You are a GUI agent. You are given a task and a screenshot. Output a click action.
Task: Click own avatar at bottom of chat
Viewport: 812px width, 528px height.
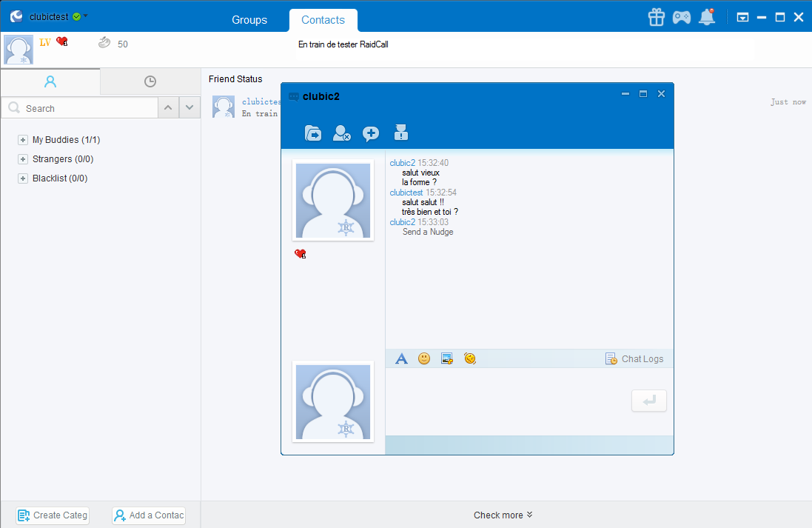tap(333, 401)
